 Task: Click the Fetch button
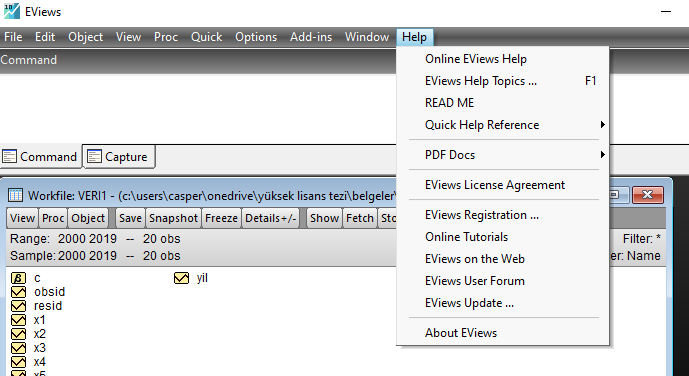(360, 218)
